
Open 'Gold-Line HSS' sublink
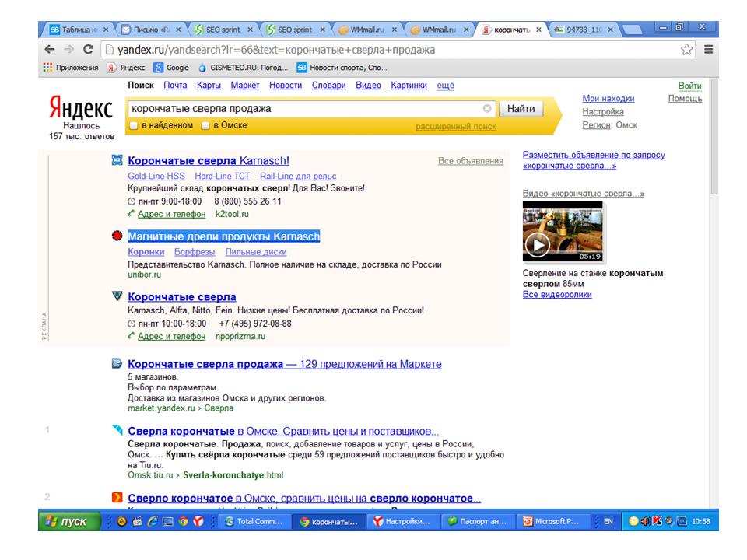tap(156, 177)
